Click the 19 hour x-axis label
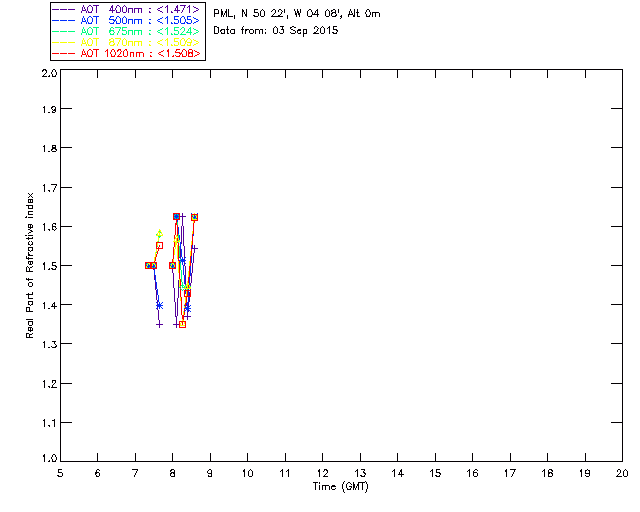Screen dimensions: 640x512 click(x=585, y=473)
